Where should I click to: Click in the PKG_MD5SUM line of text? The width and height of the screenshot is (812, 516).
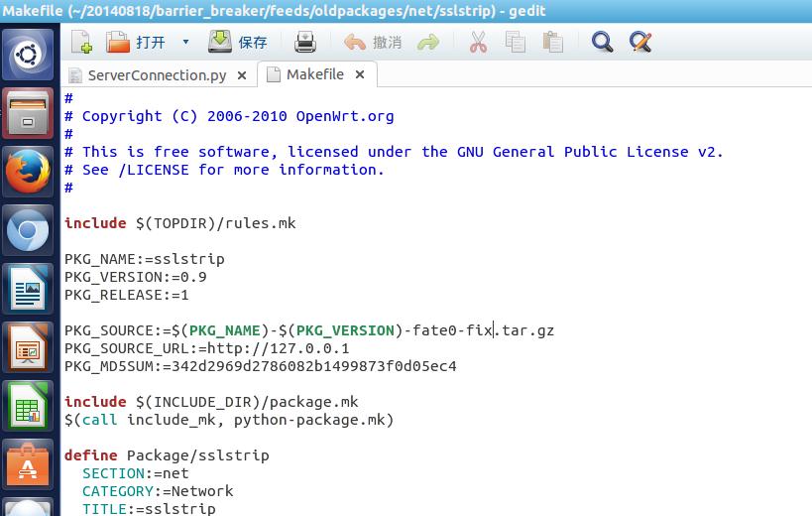[260, 366]
